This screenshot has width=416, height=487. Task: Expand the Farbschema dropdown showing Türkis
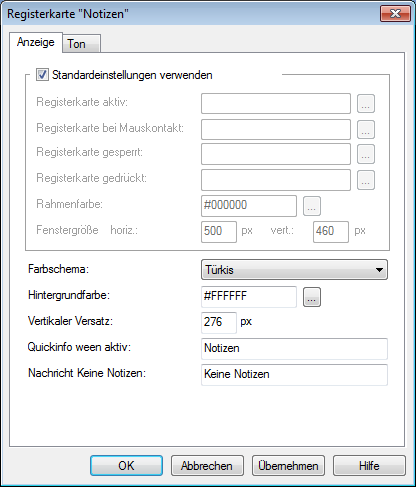(294, 269)
